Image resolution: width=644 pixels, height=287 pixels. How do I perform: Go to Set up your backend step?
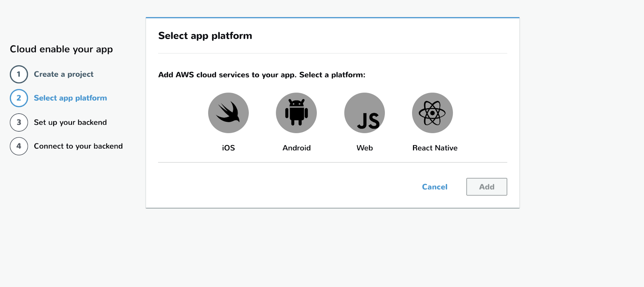pyautogui.click(x=70, y=122)
